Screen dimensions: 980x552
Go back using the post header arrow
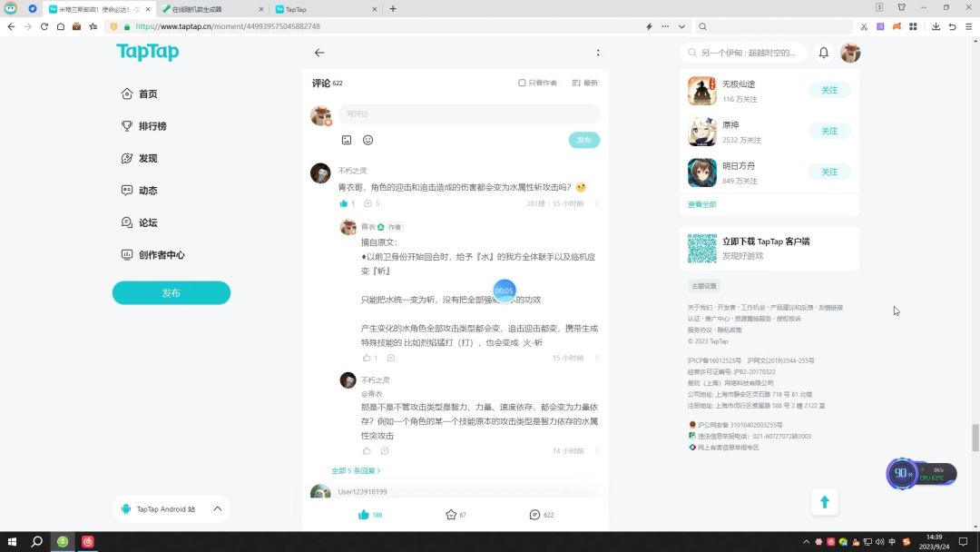[319, 53]
